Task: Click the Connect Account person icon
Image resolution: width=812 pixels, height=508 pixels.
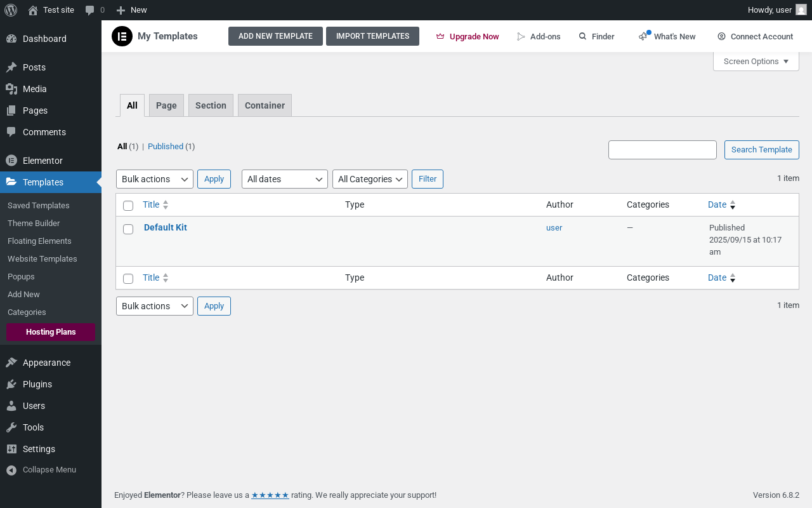Action: click(x=721, y=37)
